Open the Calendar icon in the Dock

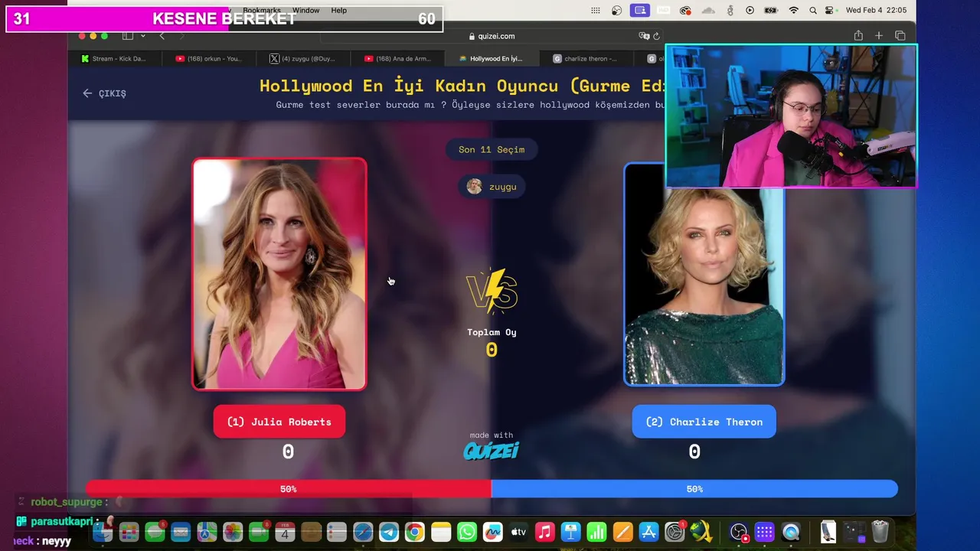[x=285, y=532]
